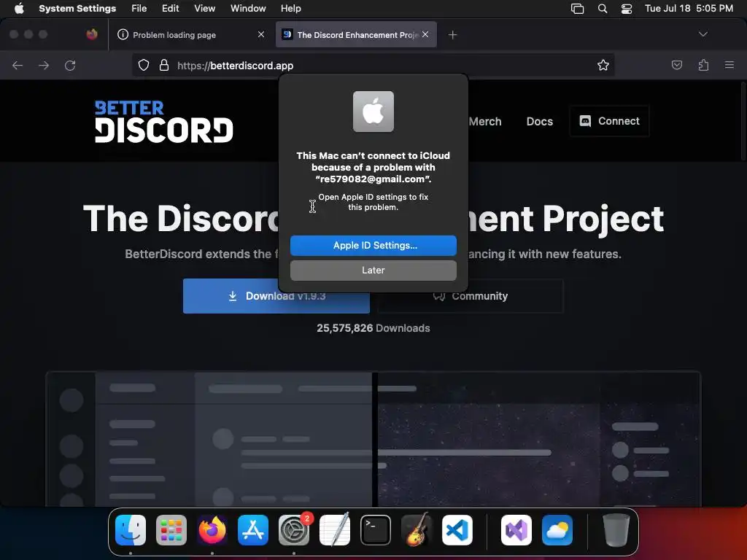Open the Weather app from the Dock
747x560 pixels.
557,529
